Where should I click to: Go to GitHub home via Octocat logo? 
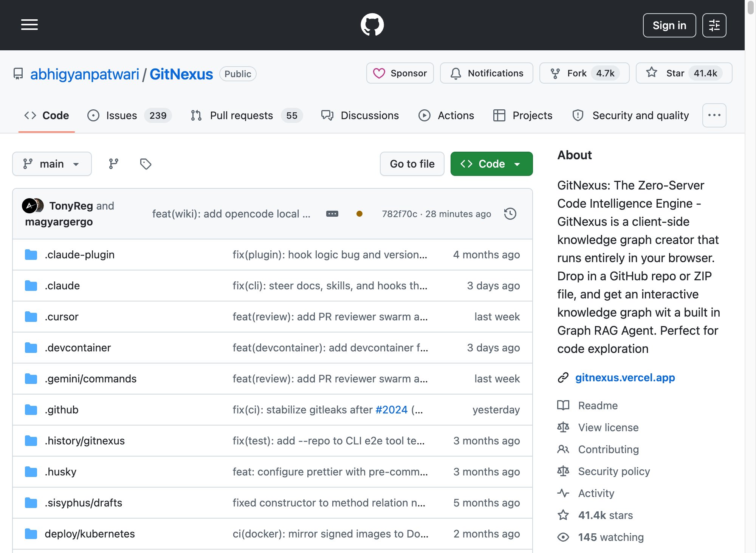click(372, 25)
